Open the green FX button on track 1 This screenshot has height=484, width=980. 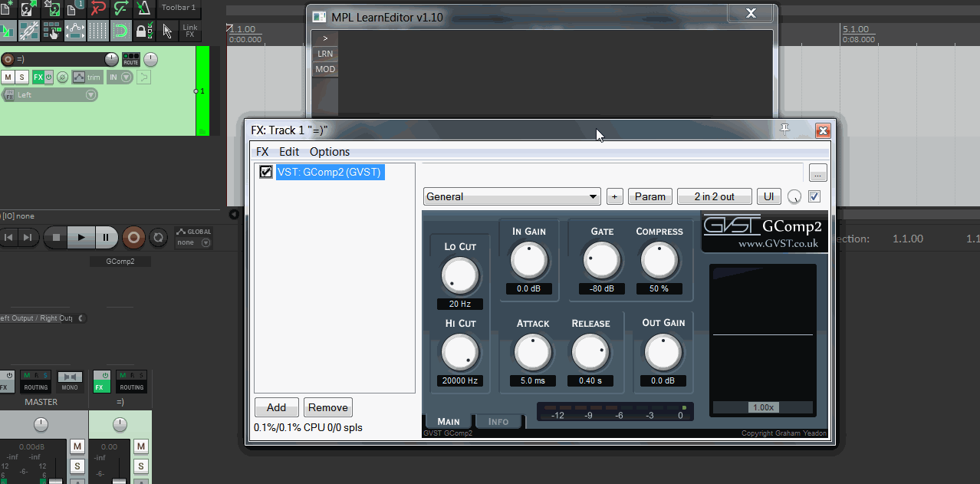tap(38, 77)
